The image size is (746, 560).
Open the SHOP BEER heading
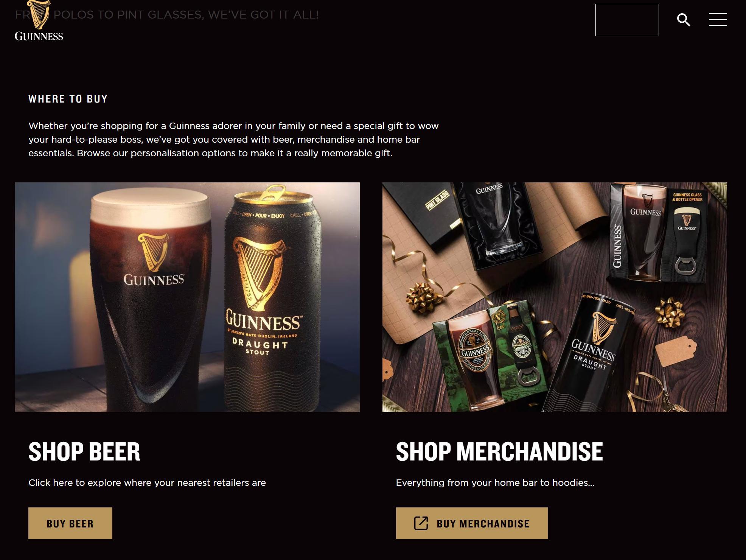84,451
